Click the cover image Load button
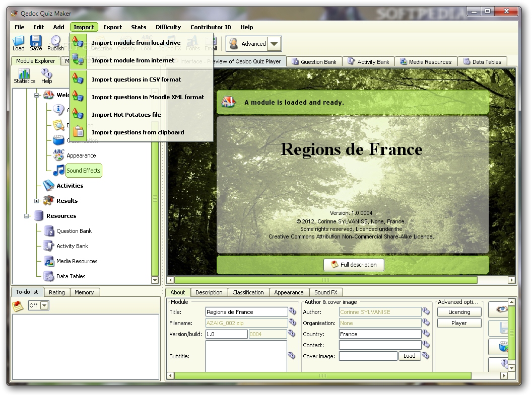532x396 pixels. pos(409,356)
